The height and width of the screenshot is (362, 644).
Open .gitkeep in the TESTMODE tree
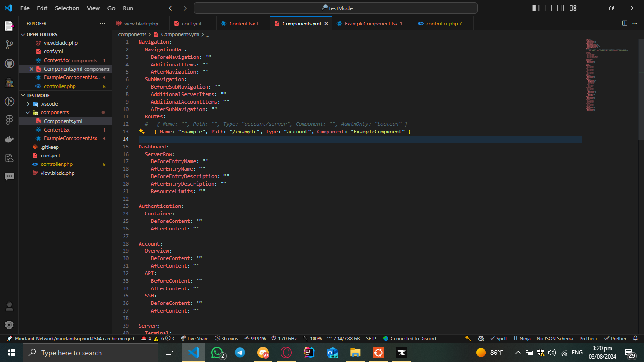tap(66, 147)
